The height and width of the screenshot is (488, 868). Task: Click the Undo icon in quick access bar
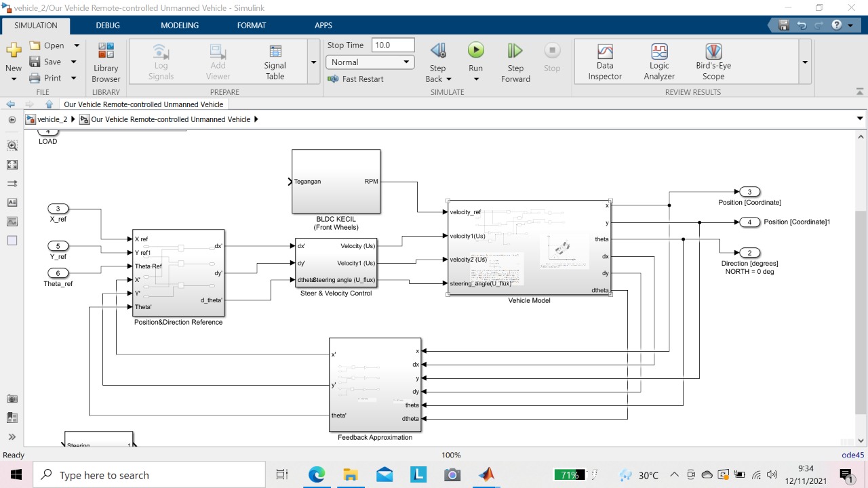coord(802,25)
